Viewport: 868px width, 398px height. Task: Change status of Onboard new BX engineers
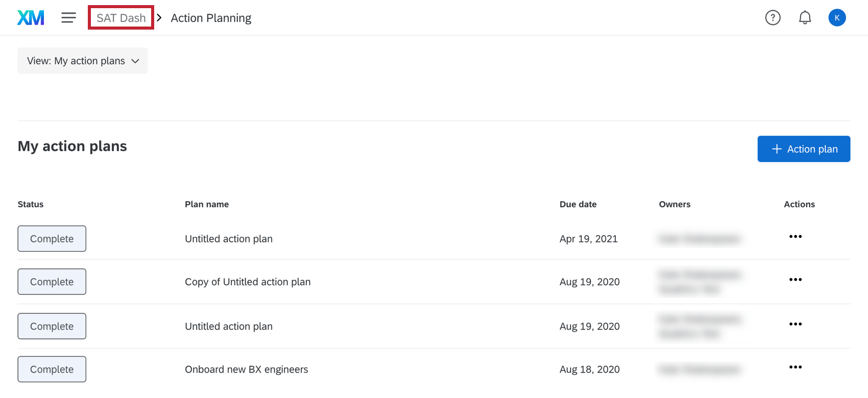(x=52, y=369)
